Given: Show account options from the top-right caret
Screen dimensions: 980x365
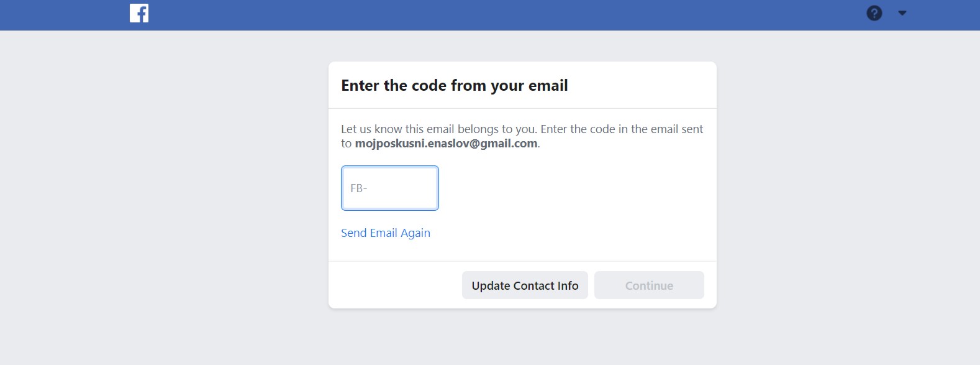Looking at the screenshot, I should (x=902, y=13).
